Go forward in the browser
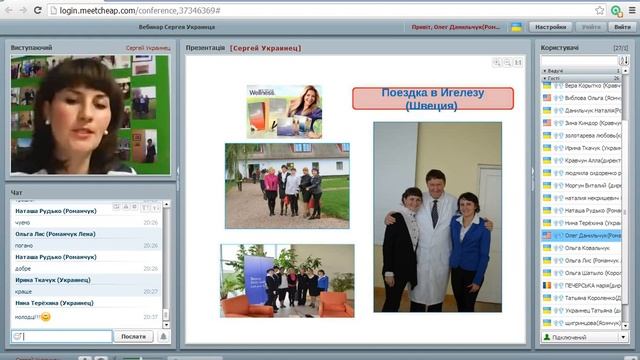 click(x=23, y=11)
